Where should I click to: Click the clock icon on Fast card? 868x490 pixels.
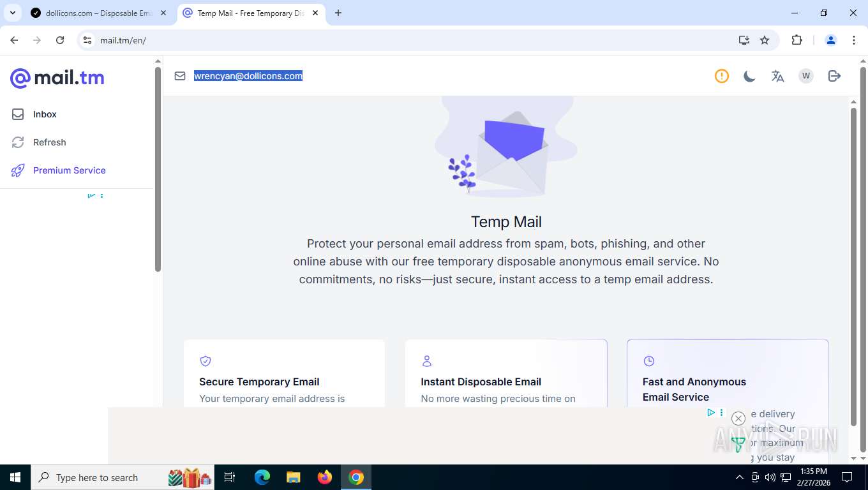pos(649,361)
